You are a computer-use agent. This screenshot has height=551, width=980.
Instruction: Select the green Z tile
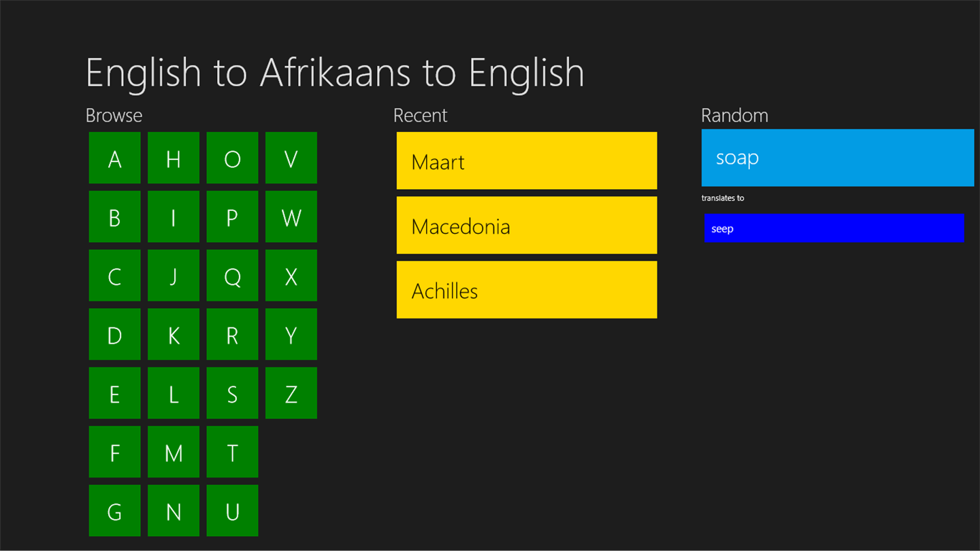[x=291, y=393]
